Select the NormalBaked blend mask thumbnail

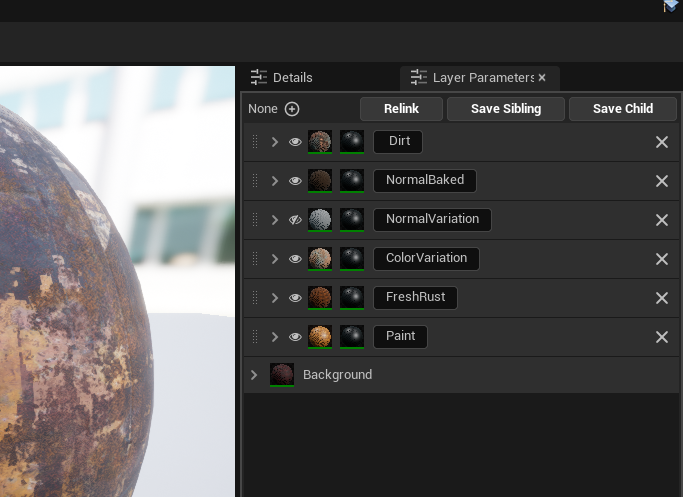pyautogui.click(x=352, y=181)
